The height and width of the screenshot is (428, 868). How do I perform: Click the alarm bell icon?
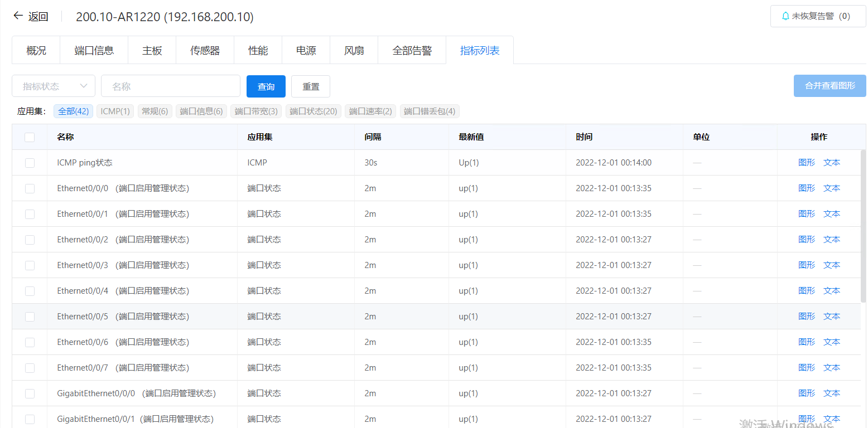785,16
